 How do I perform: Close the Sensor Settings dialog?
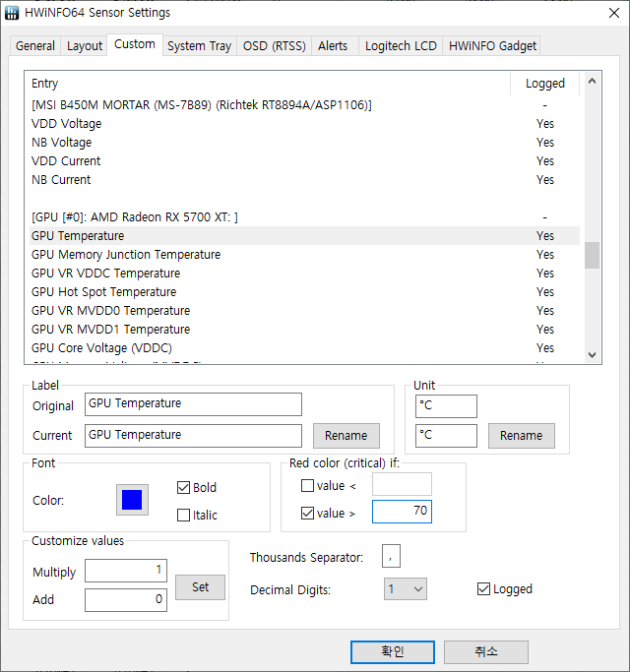click(x=614, y=13)
